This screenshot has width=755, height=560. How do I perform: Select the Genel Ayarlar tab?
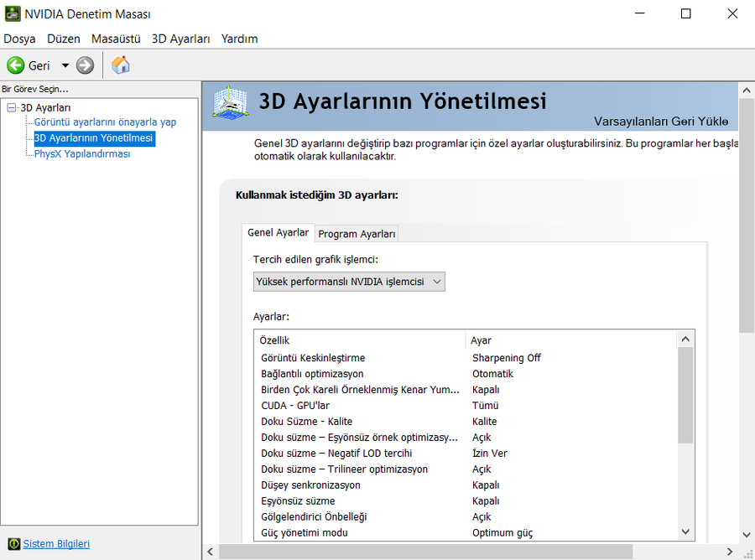(278, 232)
